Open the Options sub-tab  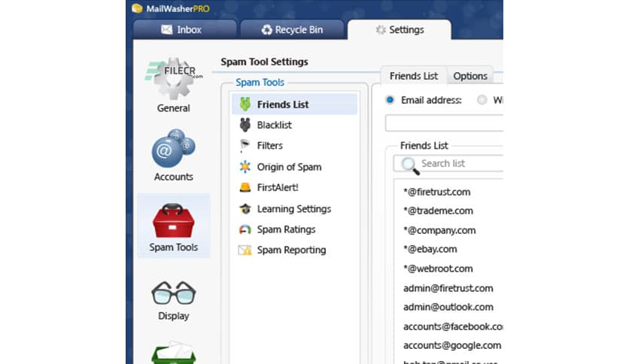click(x=470, y=76)
